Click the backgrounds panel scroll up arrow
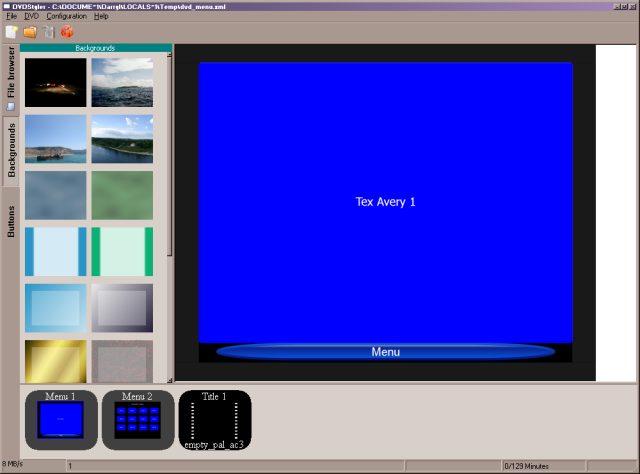640x474 pixels. (169, 55)
